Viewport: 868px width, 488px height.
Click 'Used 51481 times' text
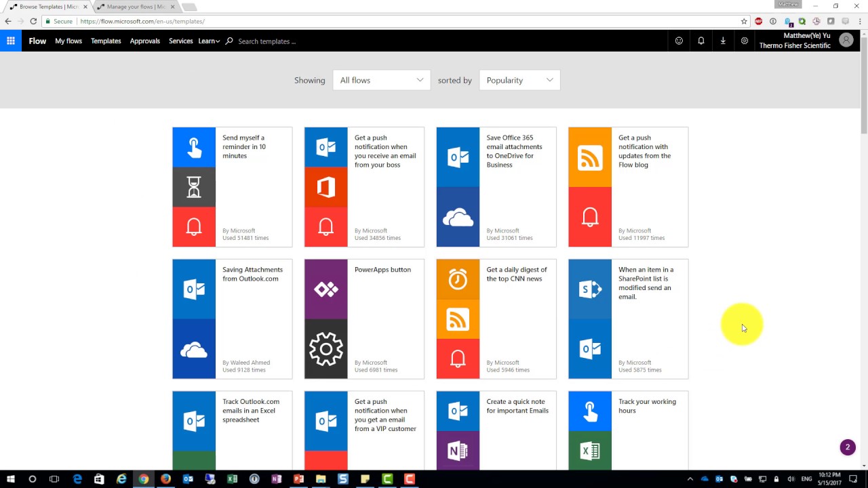(245, 238)
